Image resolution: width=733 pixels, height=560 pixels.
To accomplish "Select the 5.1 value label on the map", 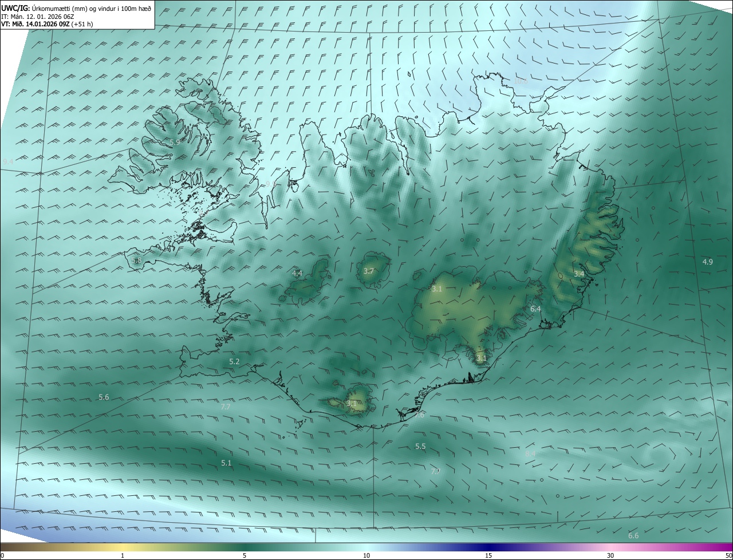I will pos(226,463).
